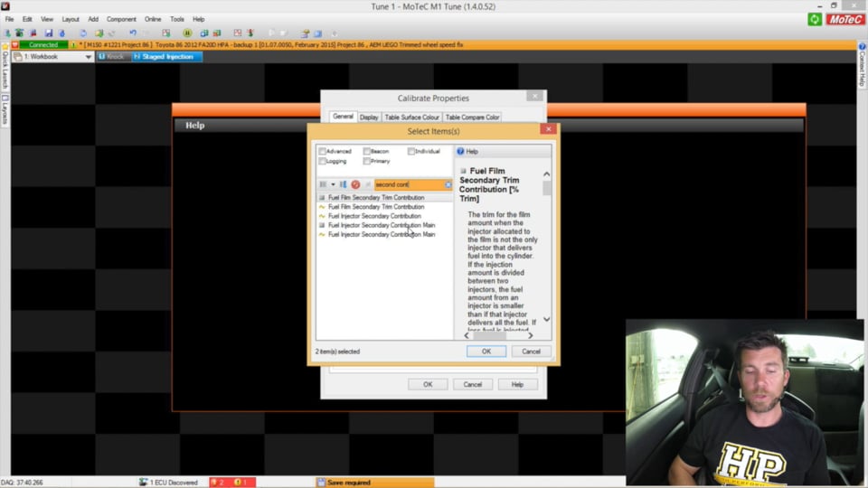The height and width of the screenshot is (488, 868).
Task: Click the grey list view icon in Select Items toolbar
Action: coord(323,184)
